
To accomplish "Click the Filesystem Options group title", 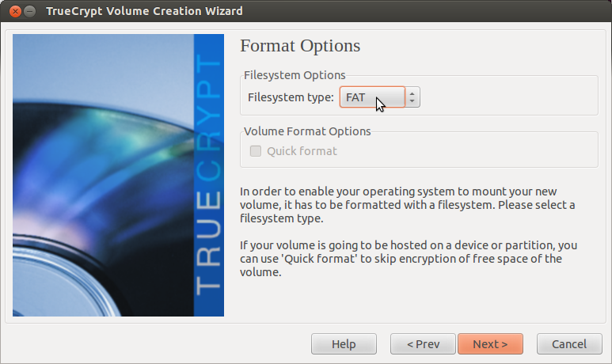I will [295, 75].
